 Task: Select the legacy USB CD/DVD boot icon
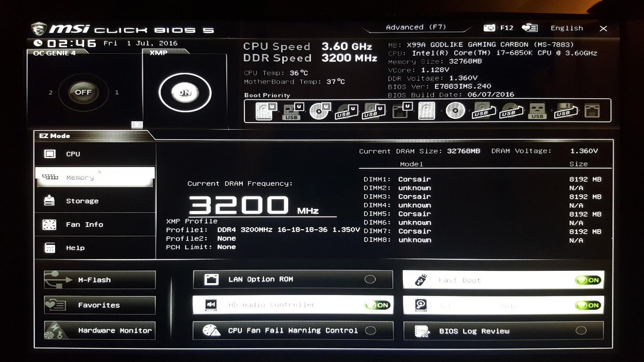511,111
